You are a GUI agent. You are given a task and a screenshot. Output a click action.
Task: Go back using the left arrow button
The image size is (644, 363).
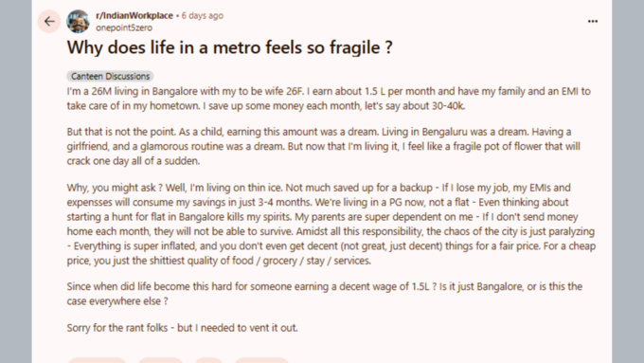(49, 21)
